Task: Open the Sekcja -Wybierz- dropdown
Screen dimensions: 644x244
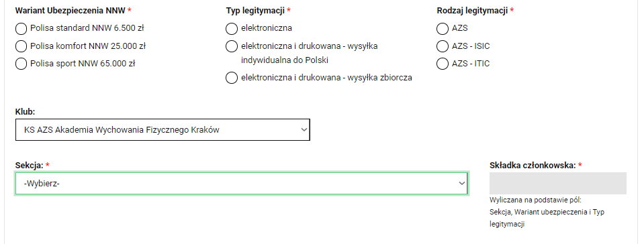Action: tap(242, 183)
